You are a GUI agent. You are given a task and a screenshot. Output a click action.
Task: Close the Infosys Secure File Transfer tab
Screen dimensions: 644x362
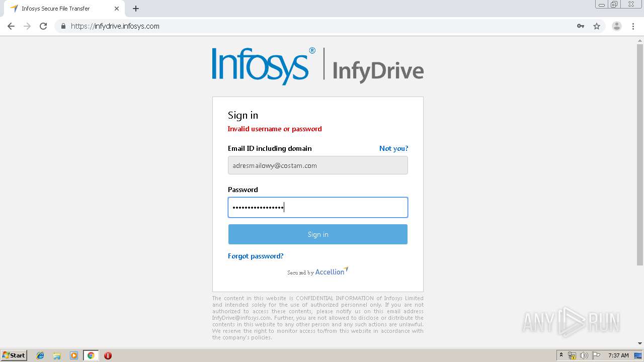point(117,9)
